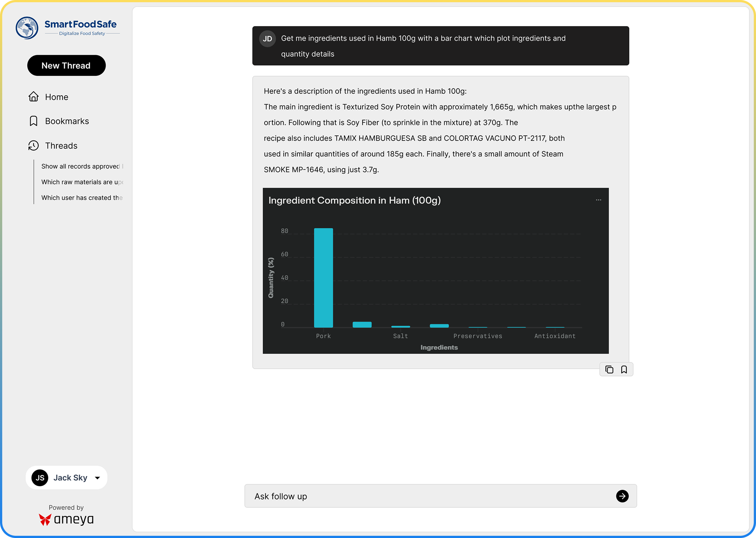This screenshot has height=538, width=756.
Task: Bookmark this response using the bookmark icon
Action: tap(624, 369)
